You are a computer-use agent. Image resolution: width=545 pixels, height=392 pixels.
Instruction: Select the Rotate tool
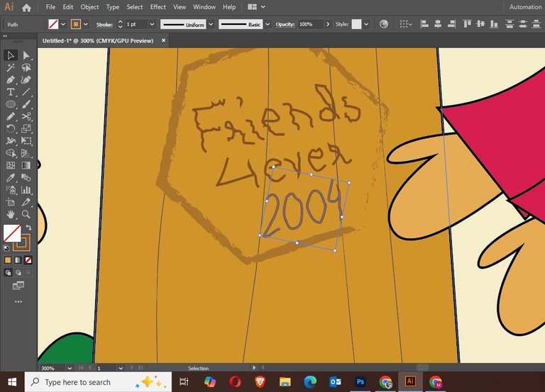tap(11, 129)
